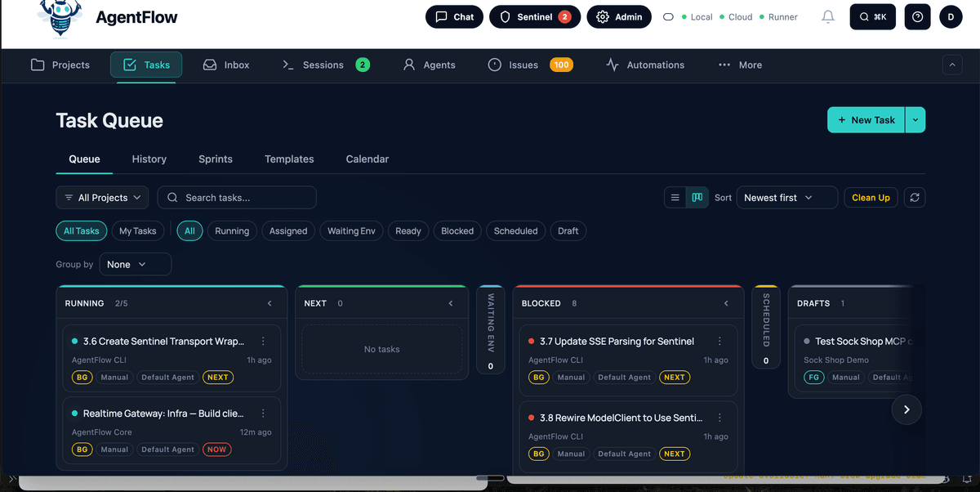The width and height of the screenshot is (980, 492).
Task: Open the Group by None dropdown
Action: coord(135,264)
